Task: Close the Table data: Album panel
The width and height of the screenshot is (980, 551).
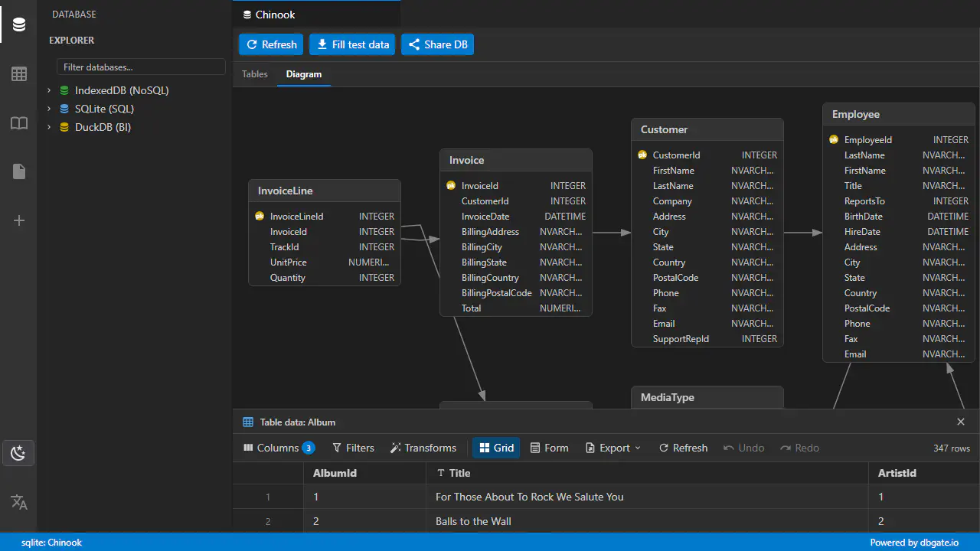Action: pyautogui.click(x=961, y=422)
